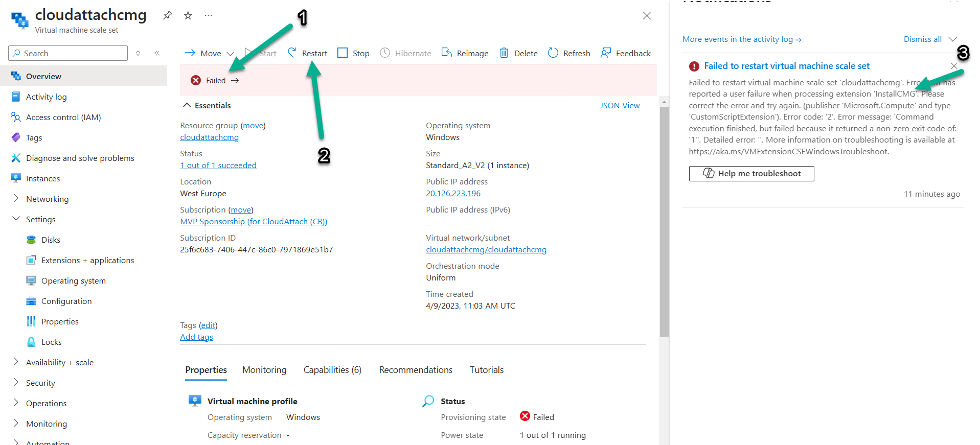Image resolution: width=980 pixels, height=445 pixels.
Task: Open the cloudattachcmg/cloudattachcmg subnet link
Action: pos(486,249)
